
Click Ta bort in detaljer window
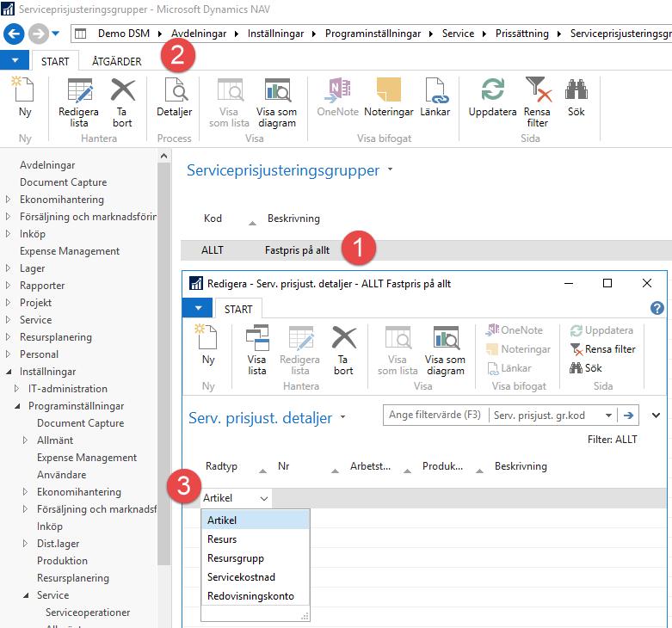click(343, 350)
